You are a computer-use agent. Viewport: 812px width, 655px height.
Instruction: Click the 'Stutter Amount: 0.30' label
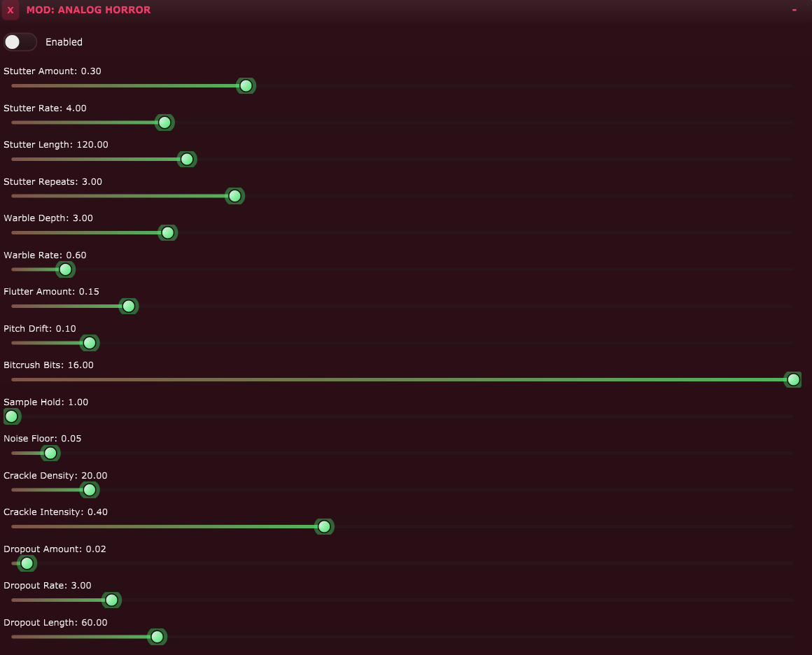52,71
